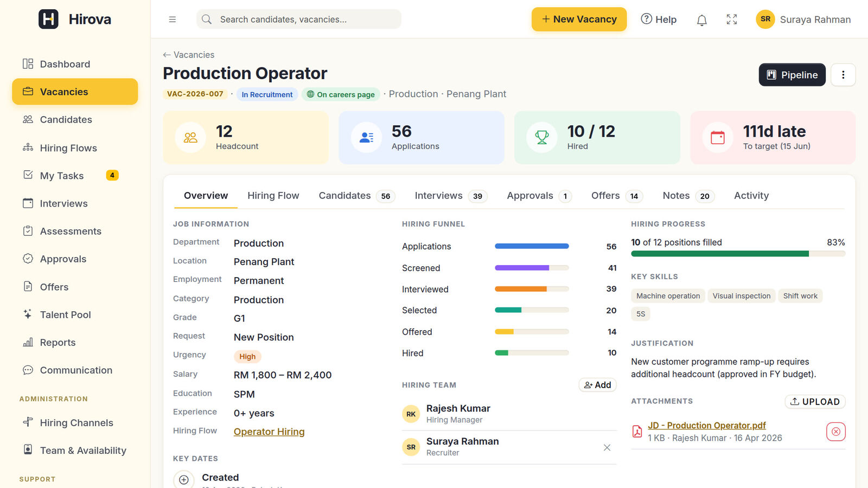
Task: Click the SR user avatar in header
Action: [765, 19]
